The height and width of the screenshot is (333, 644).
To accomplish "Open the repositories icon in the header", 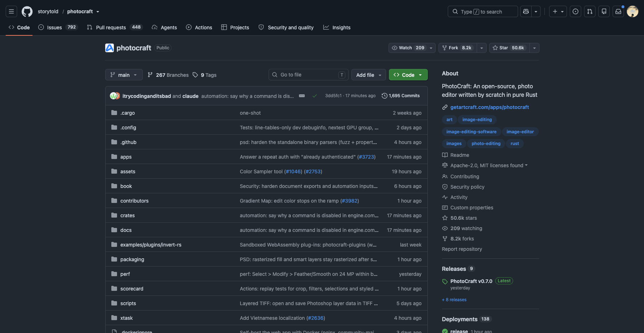I will pos(604,11).
